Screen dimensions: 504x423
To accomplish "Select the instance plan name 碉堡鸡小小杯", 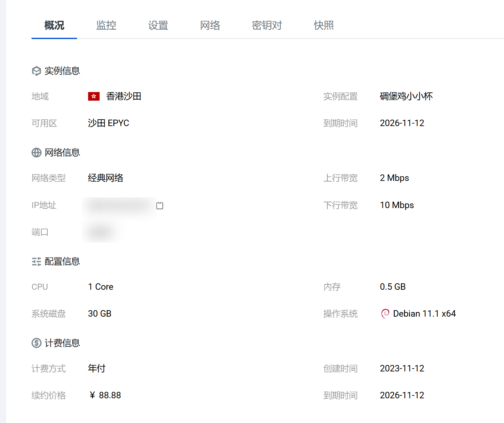I will tap(406, 96).
